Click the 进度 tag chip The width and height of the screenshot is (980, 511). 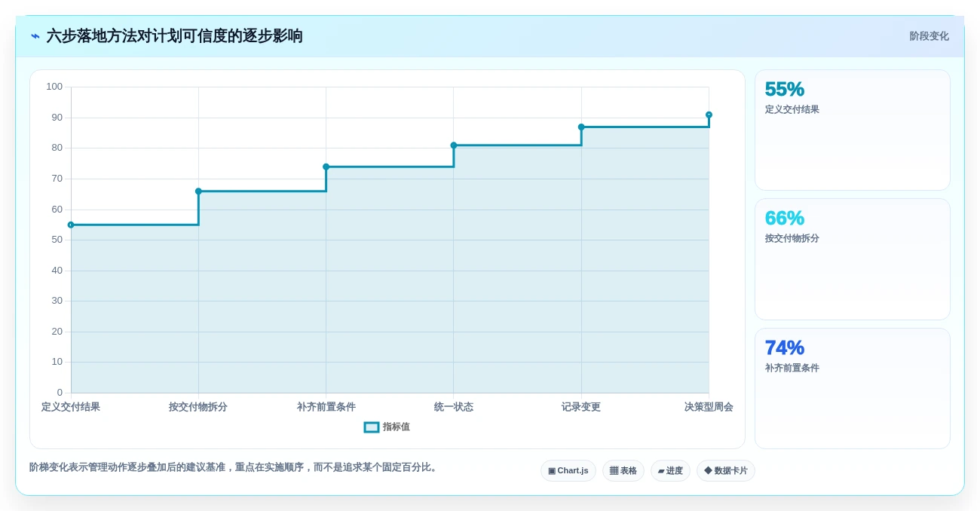(670, 471)
